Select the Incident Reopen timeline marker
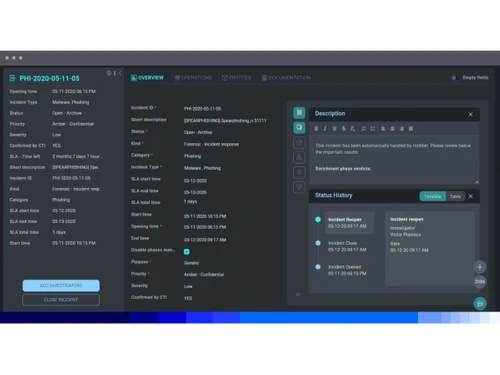Screen dimensions: 500x375 (x=318, y=219)
